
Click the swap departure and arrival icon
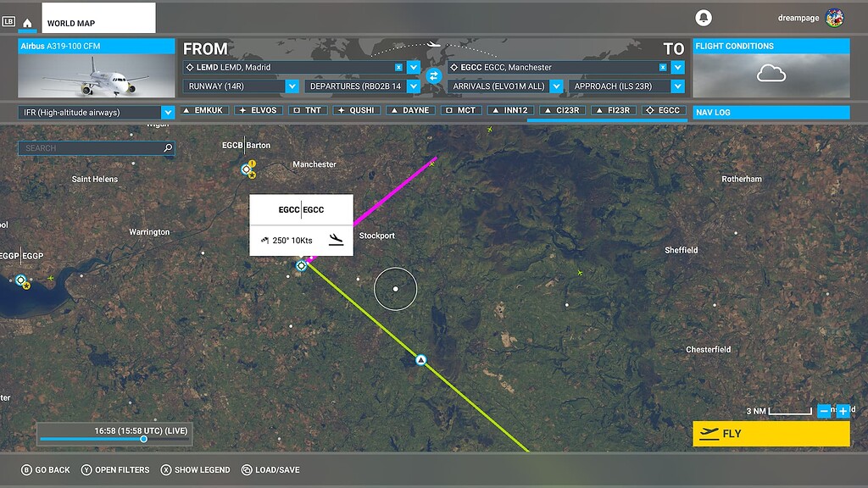[x=434, y=76]
